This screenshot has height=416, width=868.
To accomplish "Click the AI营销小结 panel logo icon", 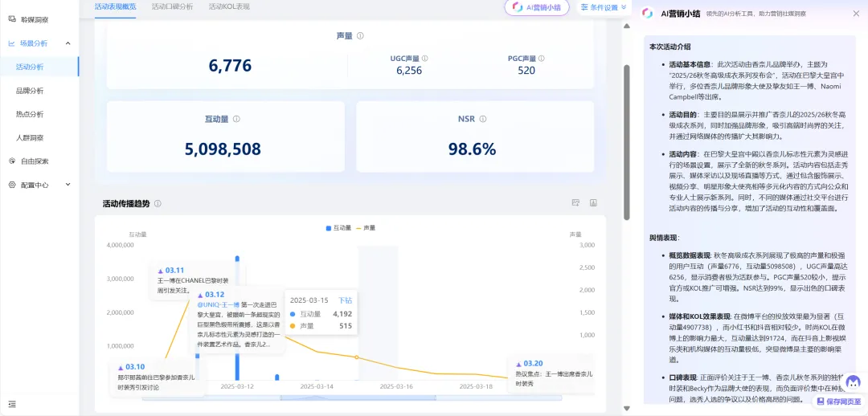I will [646, 14].
